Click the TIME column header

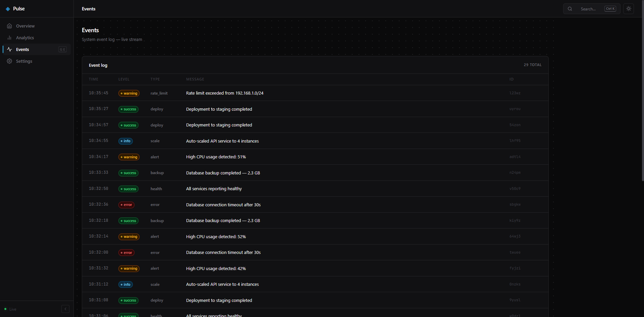94,79
